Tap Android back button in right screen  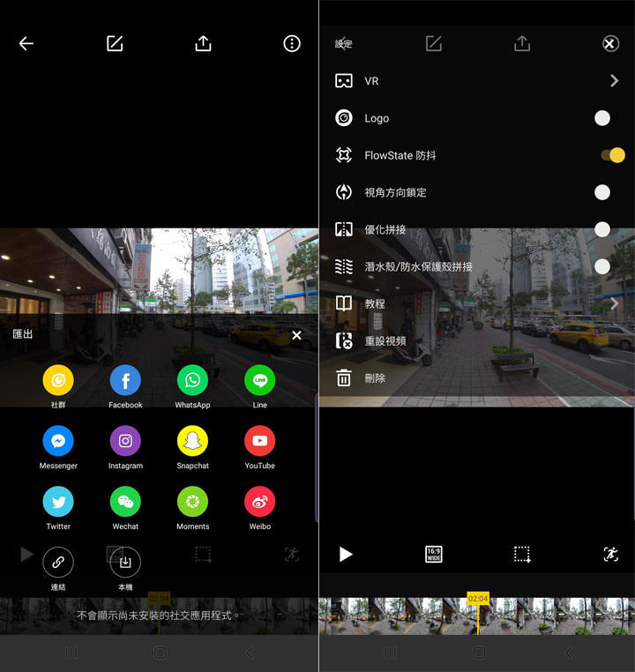[x=568, y=653]
